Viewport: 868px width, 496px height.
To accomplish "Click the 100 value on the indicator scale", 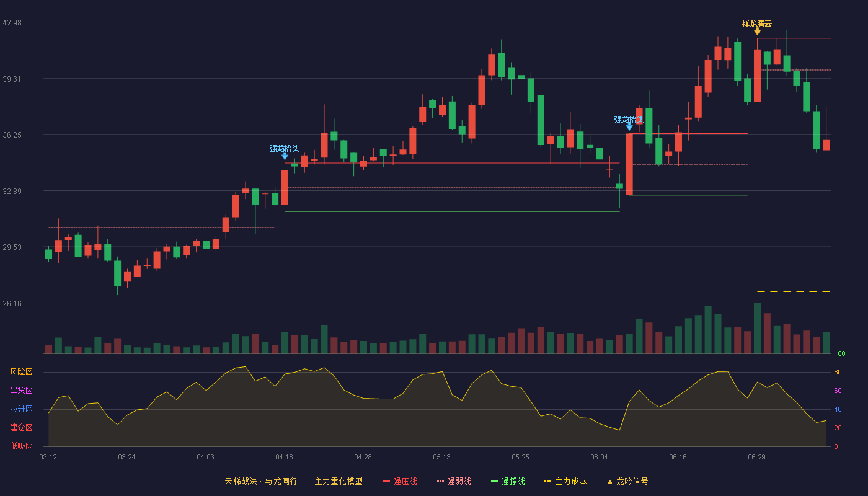I will (839, 354).
